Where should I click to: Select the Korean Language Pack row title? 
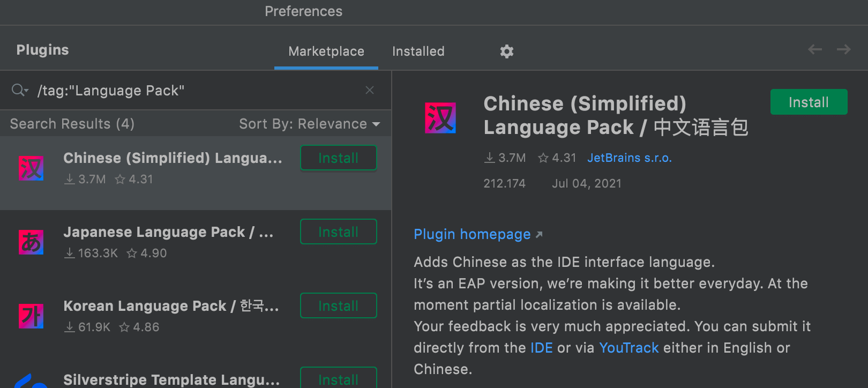click(171, 306)
